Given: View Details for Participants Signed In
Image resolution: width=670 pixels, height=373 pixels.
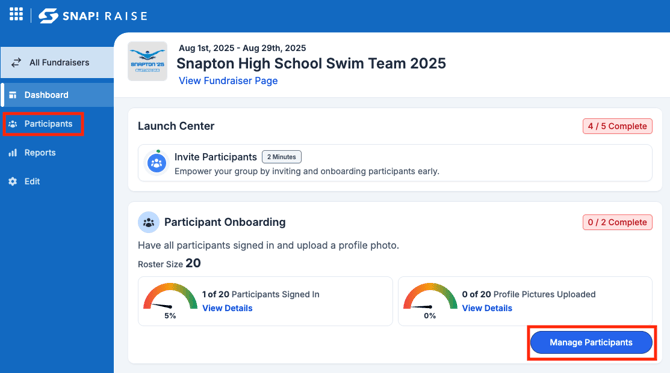Looking at the screenshot, I should coord(227,308).
